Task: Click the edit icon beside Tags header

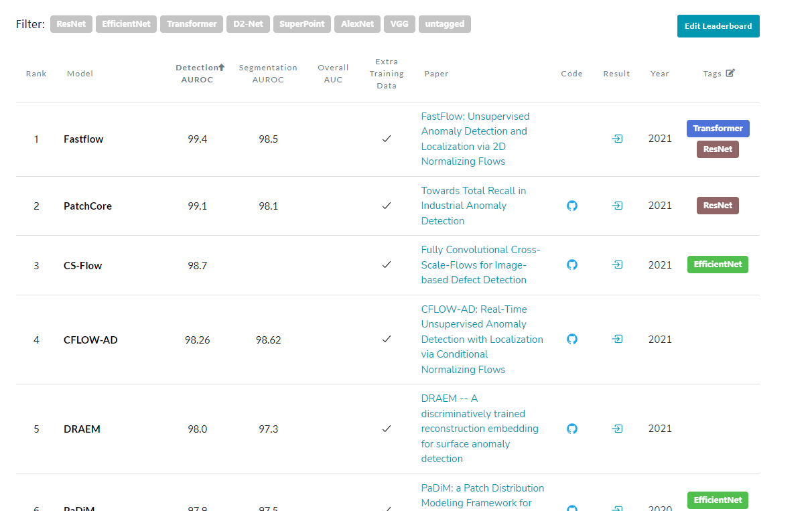Action: pos(730,73)
